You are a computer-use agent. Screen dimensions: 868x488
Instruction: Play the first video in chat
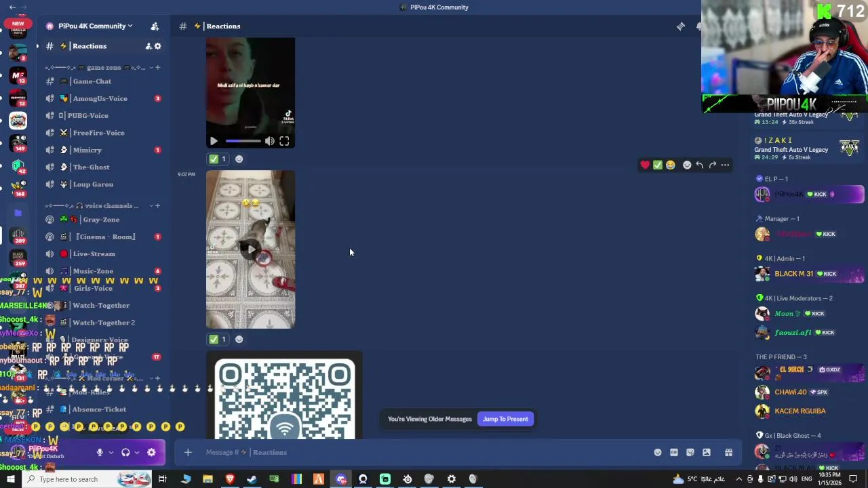click(214, 141)
